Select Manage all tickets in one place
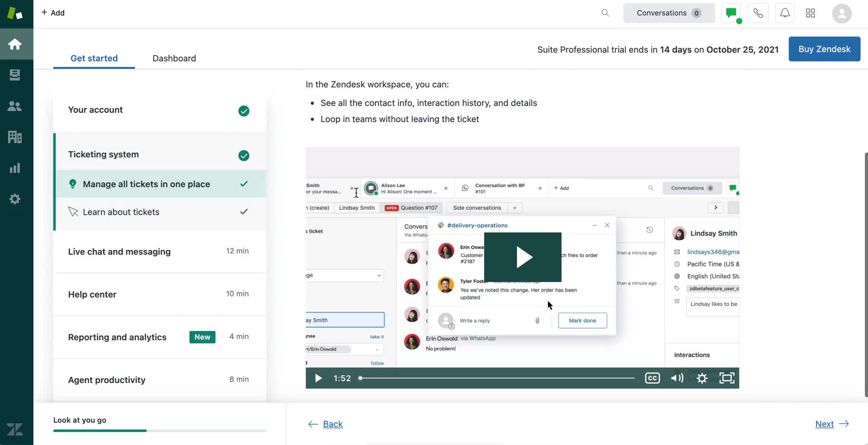 tap(160, 184)
